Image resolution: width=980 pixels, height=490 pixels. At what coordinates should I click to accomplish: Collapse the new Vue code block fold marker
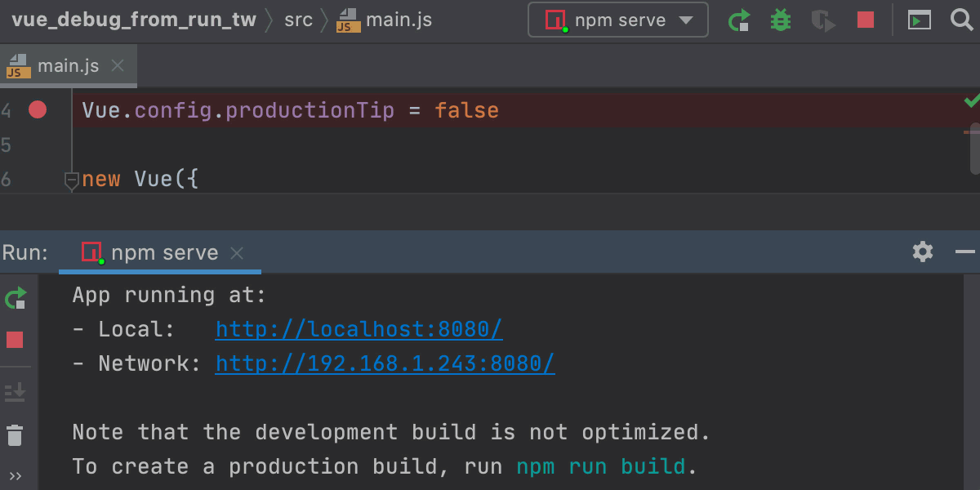click(x=71, y=180)
